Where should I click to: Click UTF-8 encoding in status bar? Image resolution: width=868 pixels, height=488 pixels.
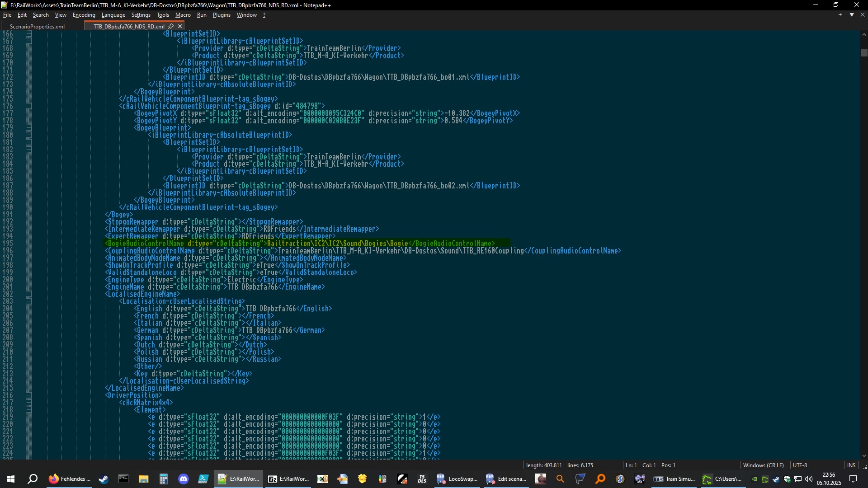(799, 465)
